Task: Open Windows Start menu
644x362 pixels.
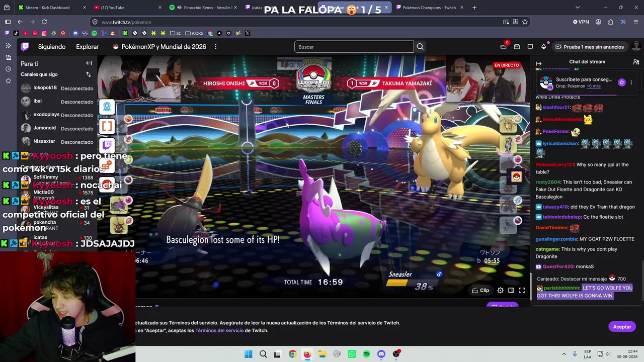Action: 249,354
